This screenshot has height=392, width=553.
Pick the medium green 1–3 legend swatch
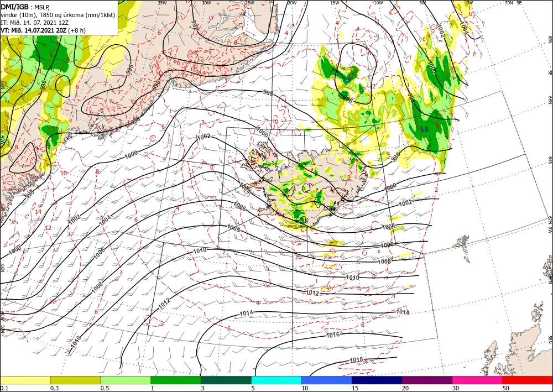tap(176, 380)
